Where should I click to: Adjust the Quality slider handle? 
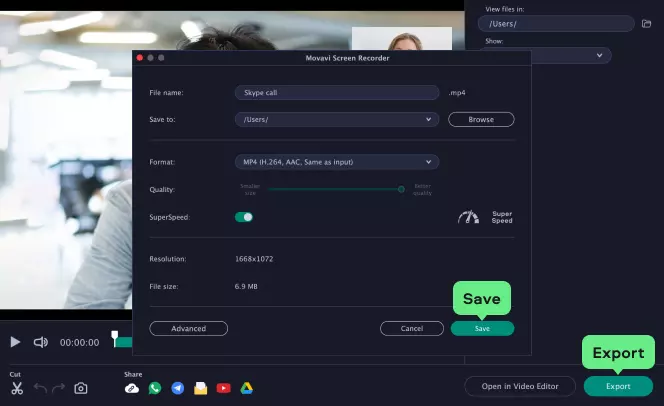pos(401,189)
